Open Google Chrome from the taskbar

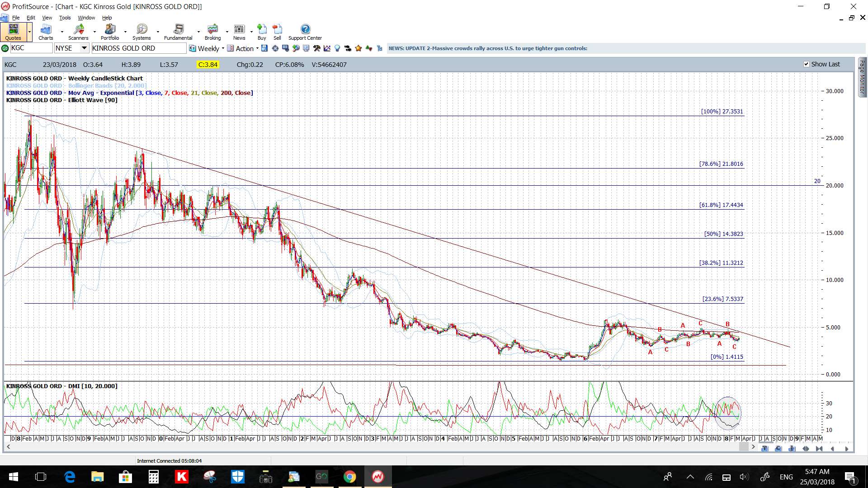[x=349, y=477]
